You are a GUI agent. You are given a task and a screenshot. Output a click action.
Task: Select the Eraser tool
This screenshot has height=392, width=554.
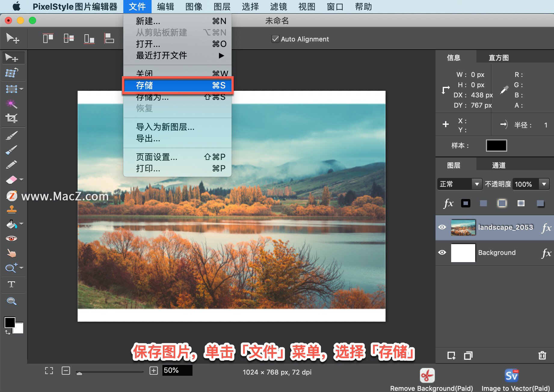(11, 179)
